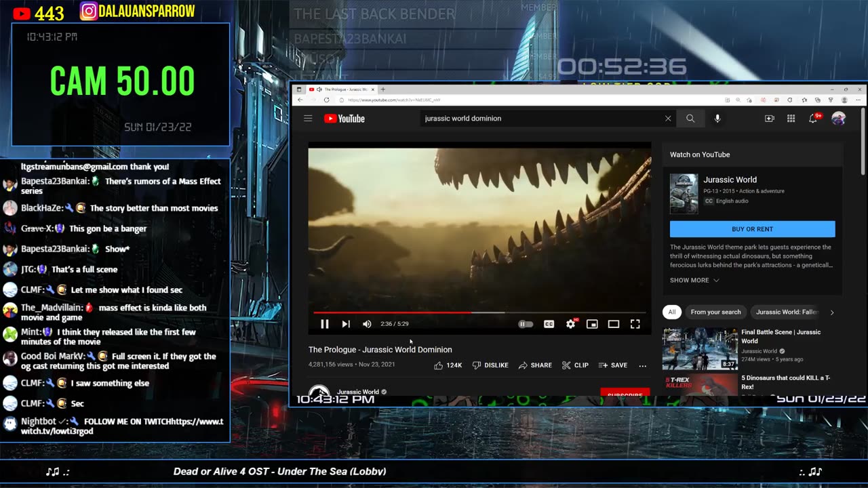The image size is (868, 488).
Task: Open Jurassic World channel name link
Action: 357,392
